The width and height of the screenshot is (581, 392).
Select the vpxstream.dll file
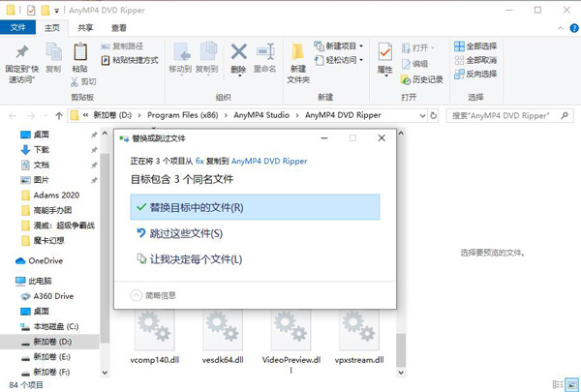(359, 337)
